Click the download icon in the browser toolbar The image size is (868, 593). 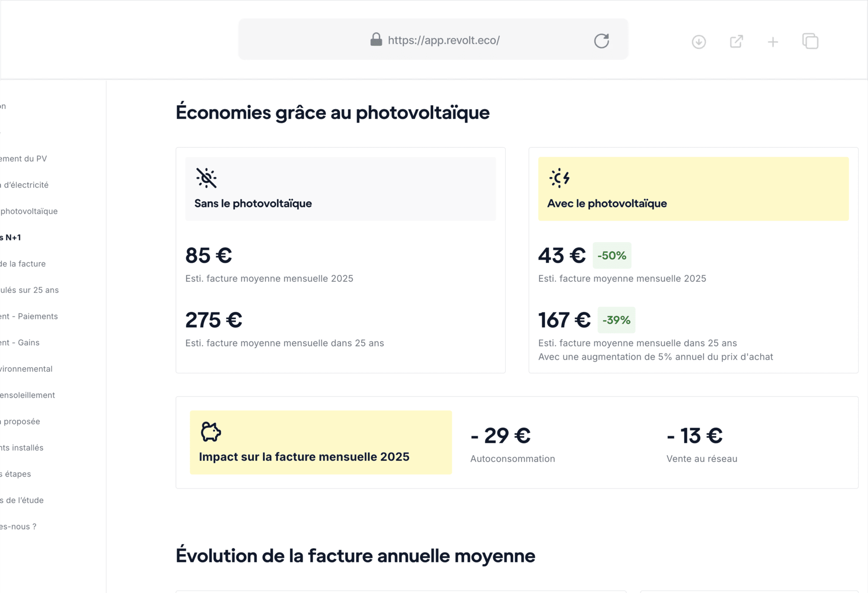pyautogui.click(x=699, y=41)
